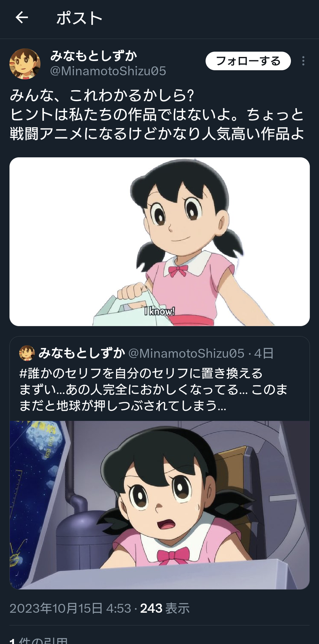Tap the #誰かのセリフを自分のセリフに置き換える hashtag
Image resolution: width=319 pixels, height=644 pixels.
tap(141, 373)
